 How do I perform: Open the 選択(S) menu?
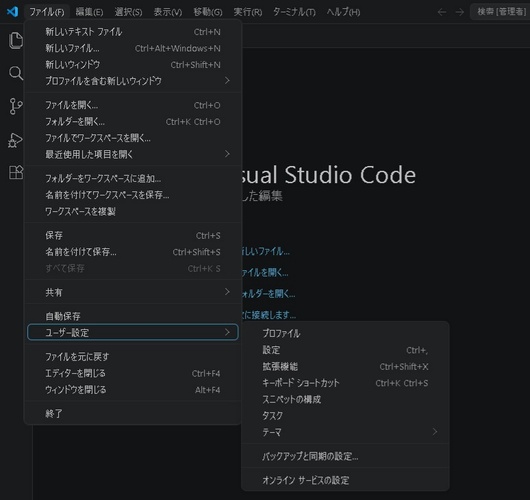pos(128,12)
